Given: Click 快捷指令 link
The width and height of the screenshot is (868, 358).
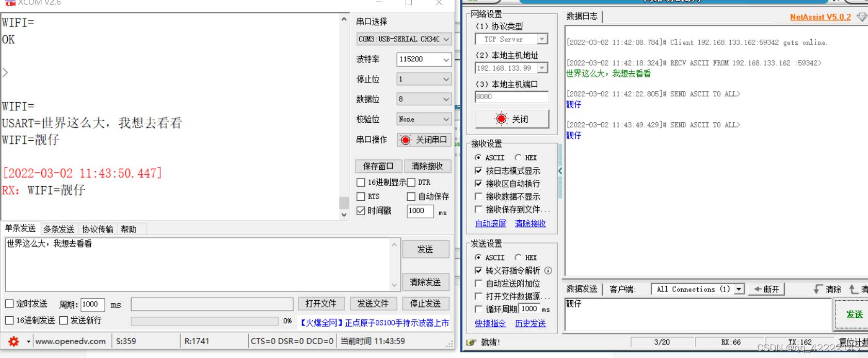Looking at the screenshot, I should 490,323.
